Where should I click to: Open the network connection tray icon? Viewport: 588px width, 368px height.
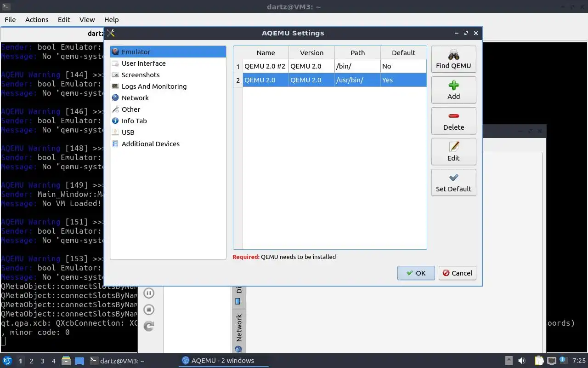coord(551,361)
